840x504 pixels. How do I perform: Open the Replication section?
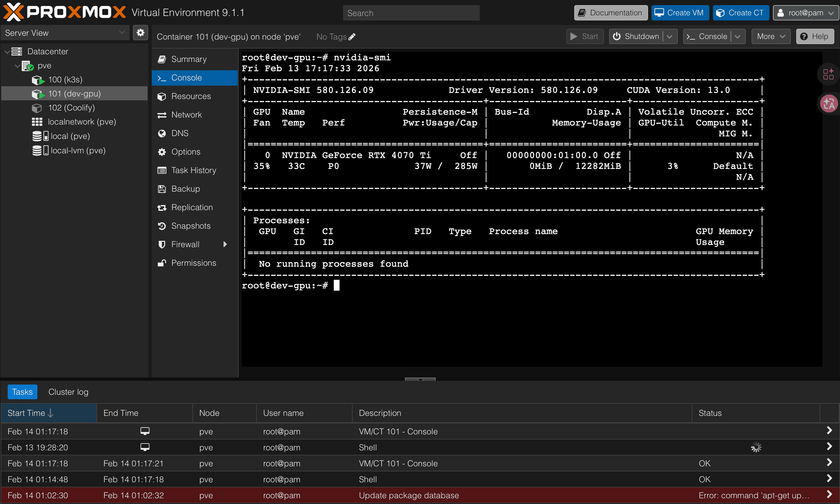pyautogui.click(x=195, y=207)
